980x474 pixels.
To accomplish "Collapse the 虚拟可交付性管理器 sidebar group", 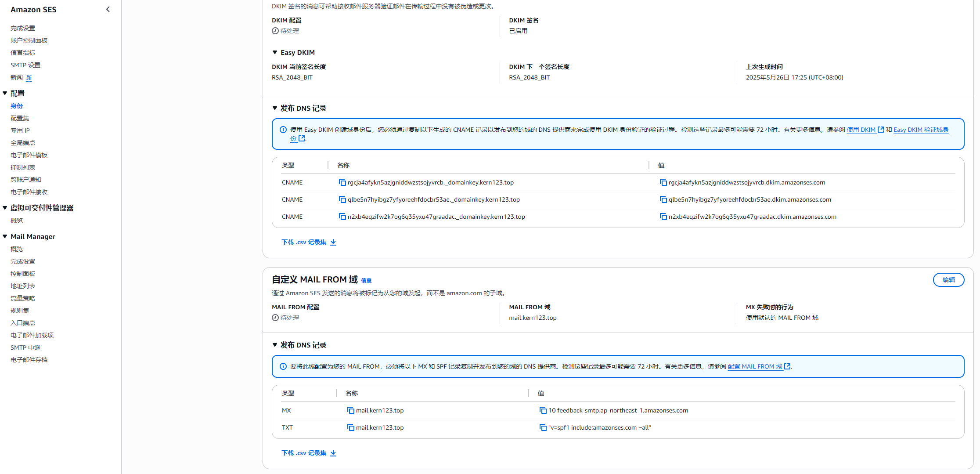I will click(5, 208).
